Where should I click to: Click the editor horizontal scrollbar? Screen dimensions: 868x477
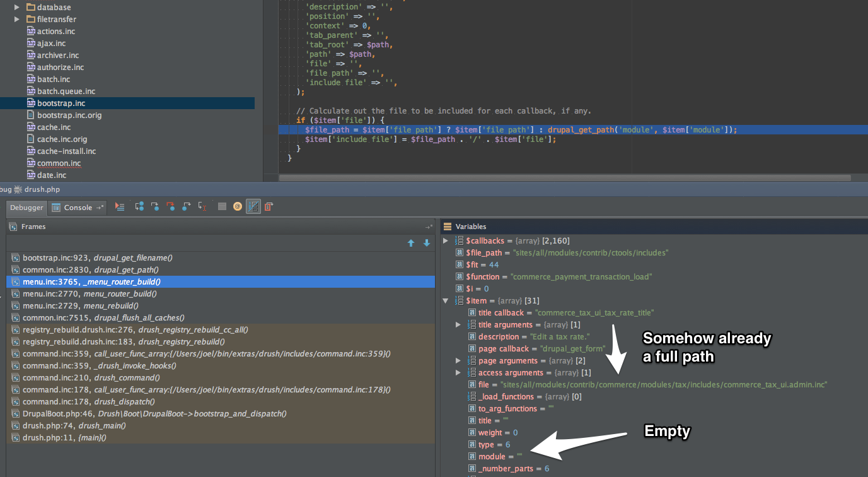(x=504, y=178)
